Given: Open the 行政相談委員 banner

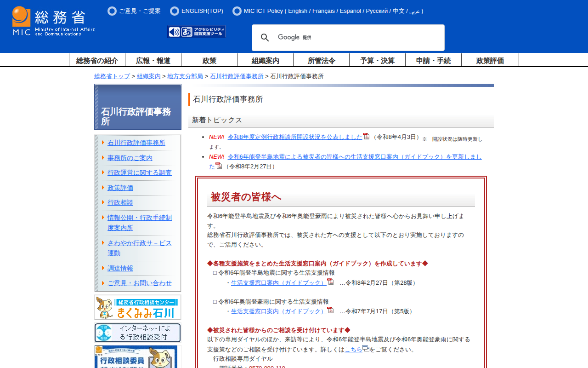Looking at the screenshot, I should click(x=138, y=357).
